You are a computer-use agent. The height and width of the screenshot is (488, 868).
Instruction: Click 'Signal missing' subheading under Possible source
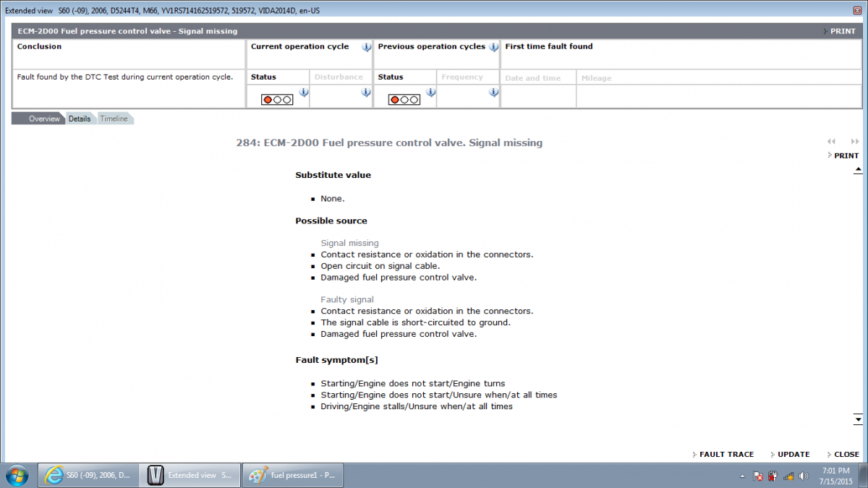pyautogui.click(x=349, y=243)
